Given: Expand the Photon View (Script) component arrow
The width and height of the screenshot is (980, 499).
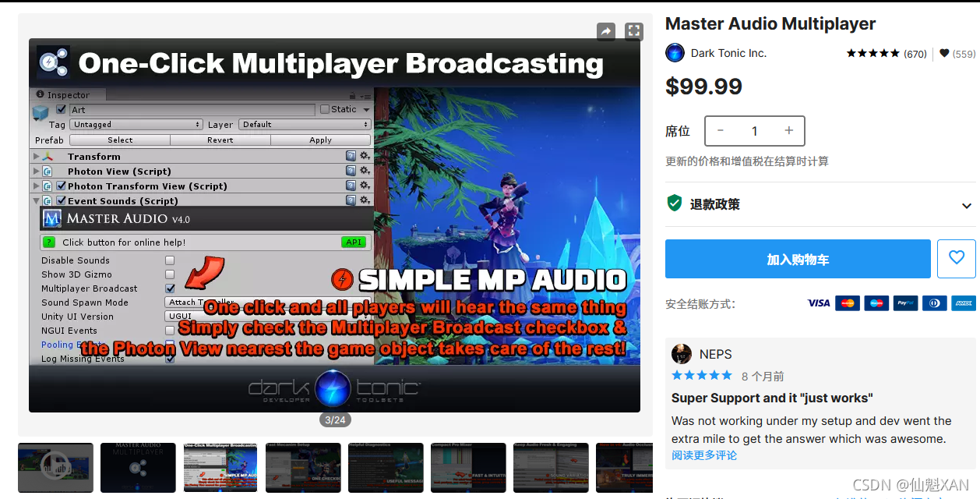Looking at the screenshot, I should click(36, 172).
